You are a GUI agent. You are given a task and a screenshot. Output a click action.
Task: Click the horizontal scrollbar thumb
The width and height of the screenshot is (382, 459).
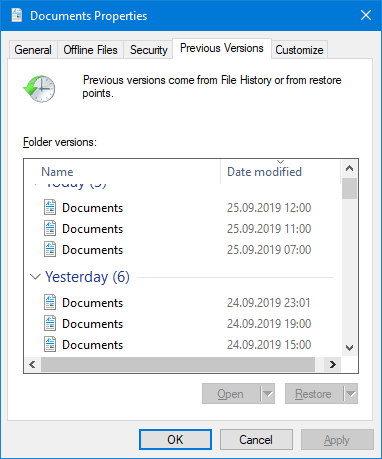[x=178, y=365]
